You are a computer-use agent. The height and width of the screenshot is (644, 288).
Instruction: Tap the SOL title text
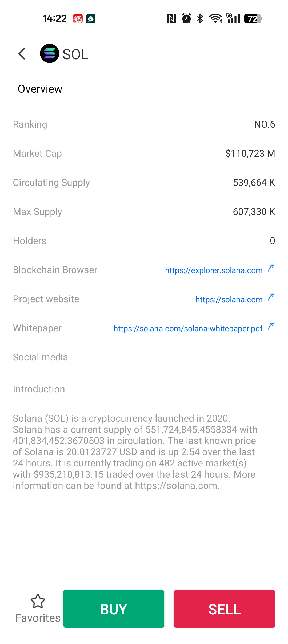coord(75,54)
